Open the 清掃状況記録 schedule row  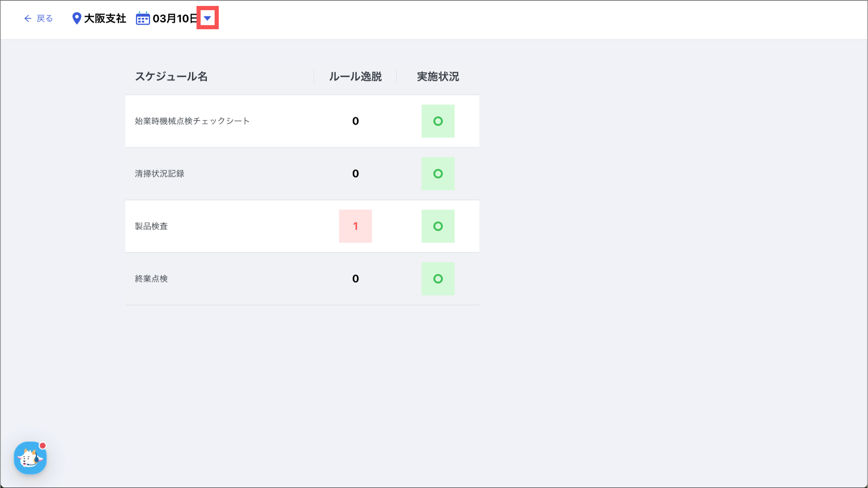pos(159,174)
